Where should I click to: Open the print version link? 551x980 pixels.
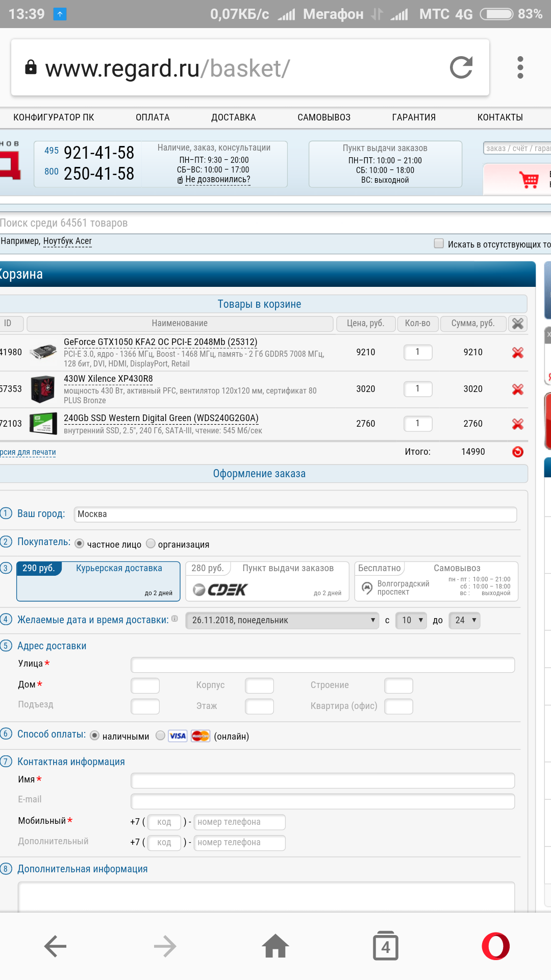28,452
